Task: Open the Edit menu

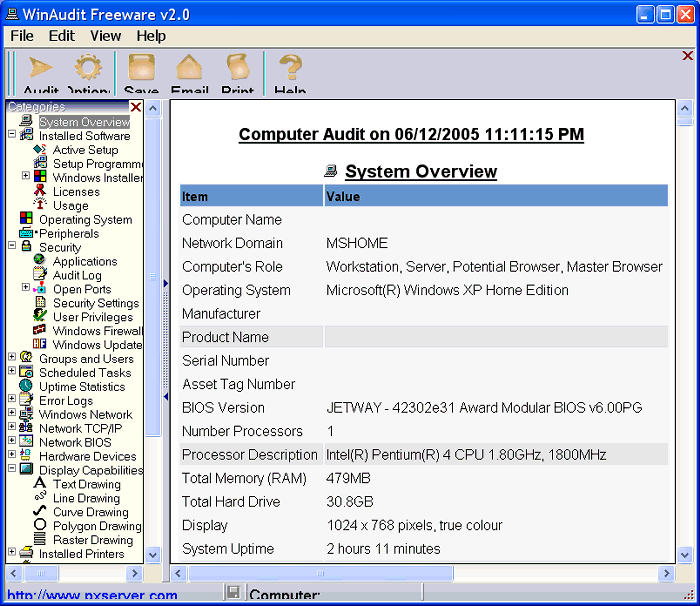Action: pos(62,36)
